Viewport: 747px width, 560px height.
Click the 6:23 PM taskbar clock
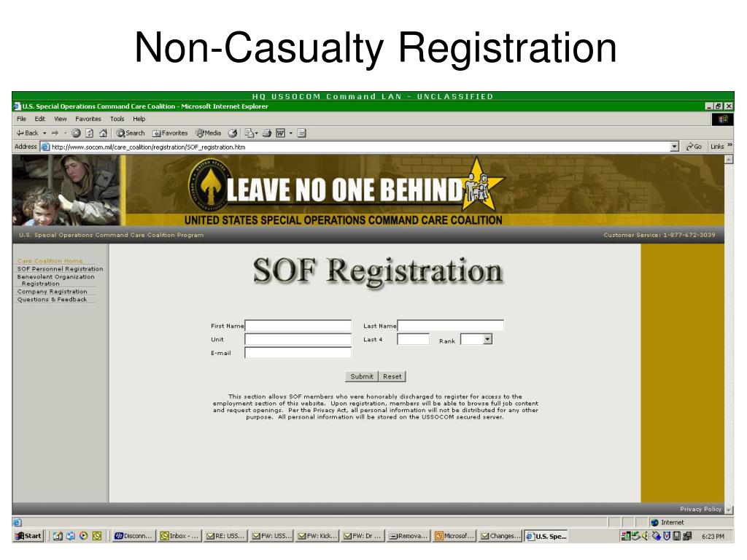click(713, 536)
